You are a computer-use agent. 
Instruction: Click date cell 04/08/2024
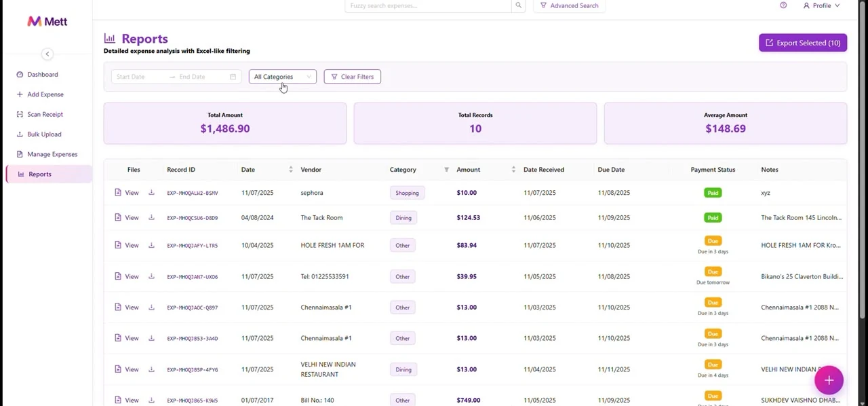pos(258,217)
